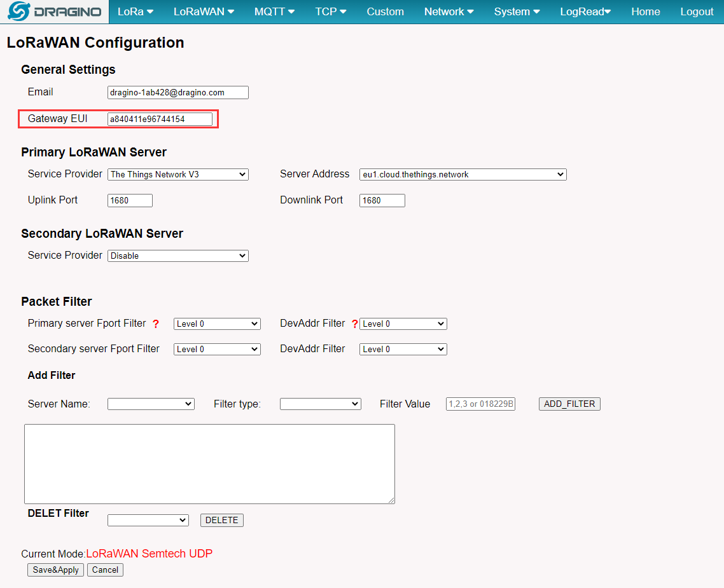724x588 pixels.
Task: Open the Secondary Service Provider dropdown
Action: [178, 256]
